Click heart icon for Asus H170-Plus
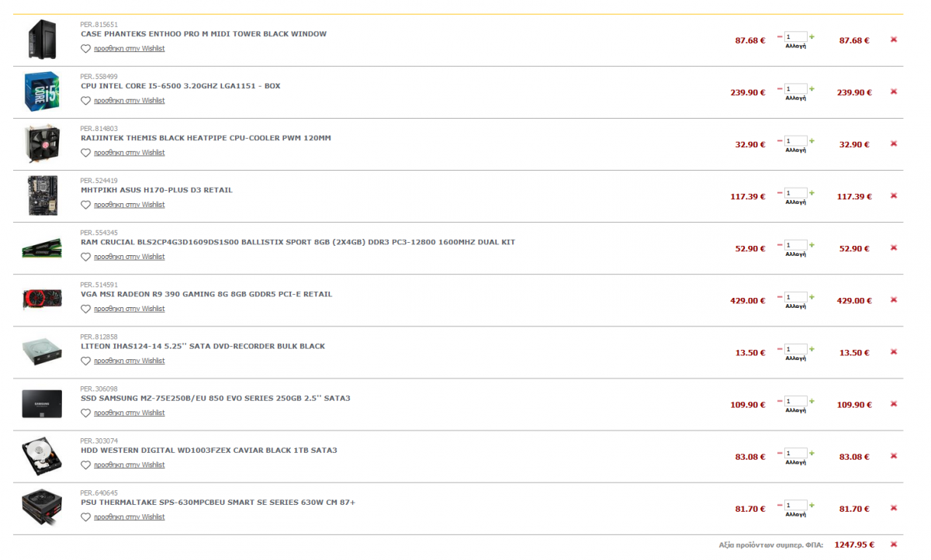 (x=85, y=205)
